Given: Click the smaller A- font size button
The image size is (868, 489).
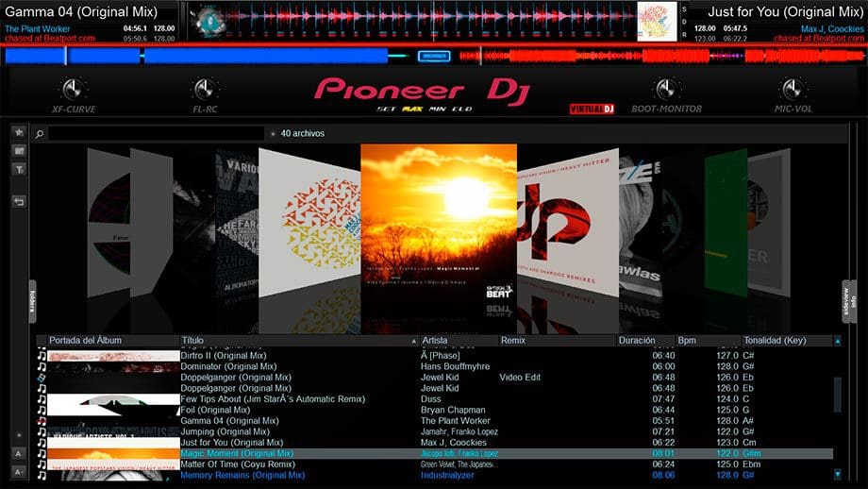Looking at the screenshot, I should (x=18, y=472).
